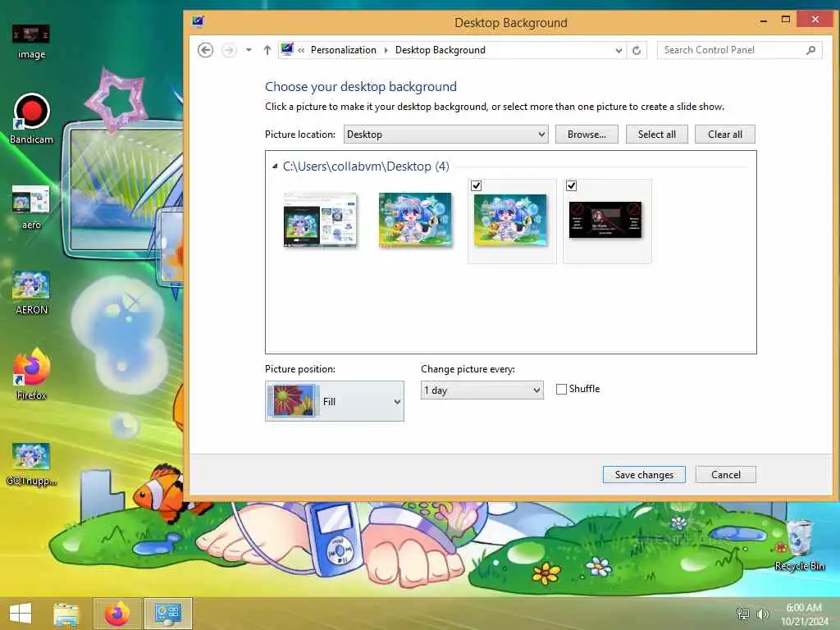
Task: Close the Desktop Background window
Action: (815, 20)
